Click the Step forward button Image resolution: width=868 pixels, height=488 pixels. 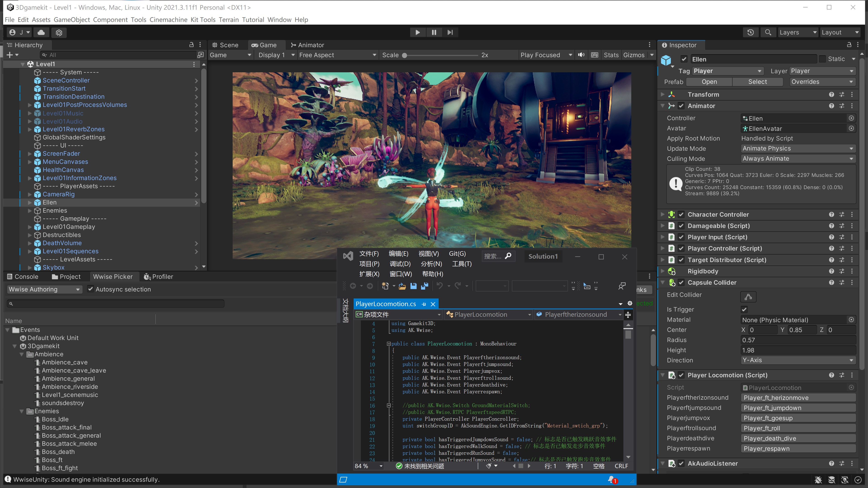click(450, 32)
